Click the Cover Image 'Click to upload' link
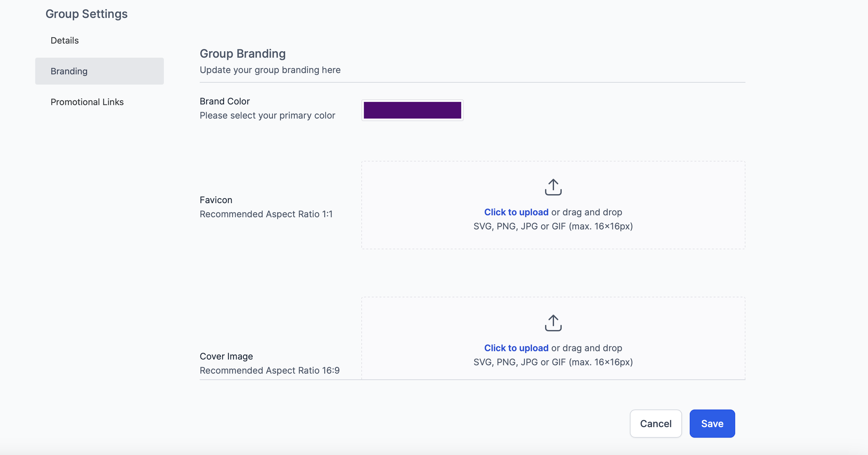The width and height of the screenshot is (868, 455). (x=516, y=348)
